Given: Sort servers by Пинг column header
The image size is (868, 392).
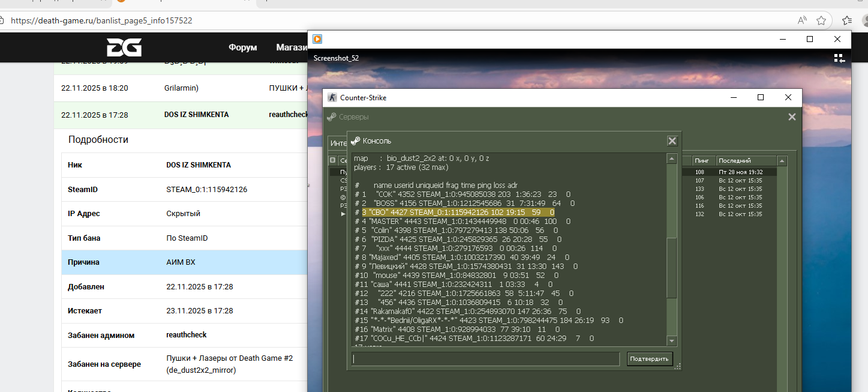Looking at the screenshot, I should (703, 161).
